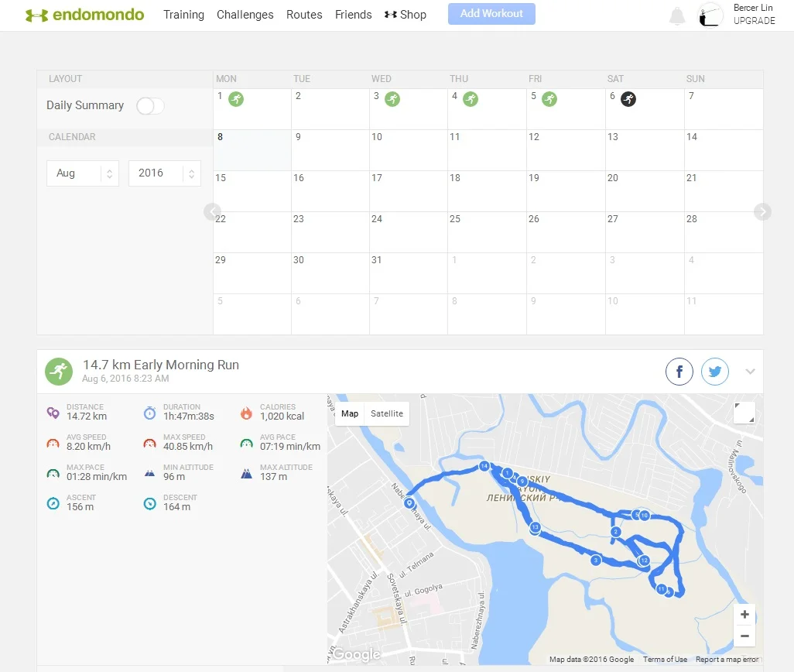Open the Training menu
Viewport: 794px width, 672px height.
184,15
